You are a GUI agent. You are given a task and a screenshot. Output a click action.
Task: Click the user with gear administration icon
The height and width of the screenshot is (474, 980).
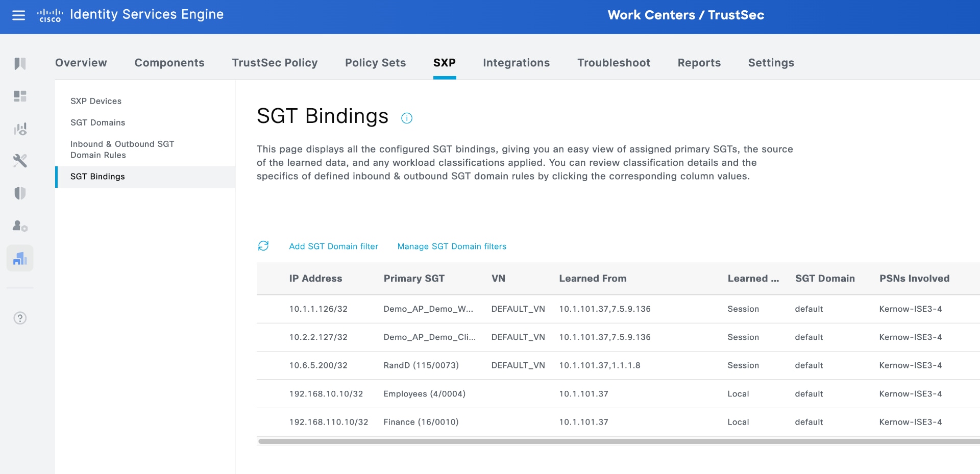[20, 226]
